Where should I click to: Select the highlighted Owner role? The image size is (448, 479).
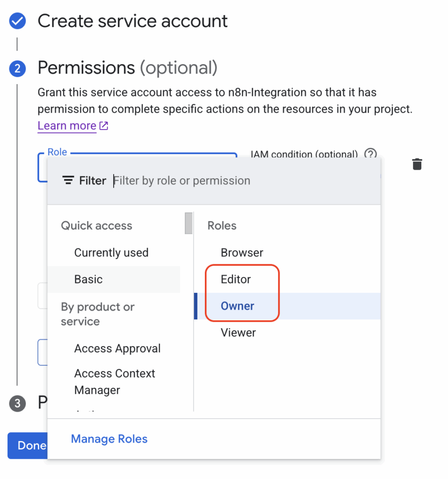(x=238, y=306)
